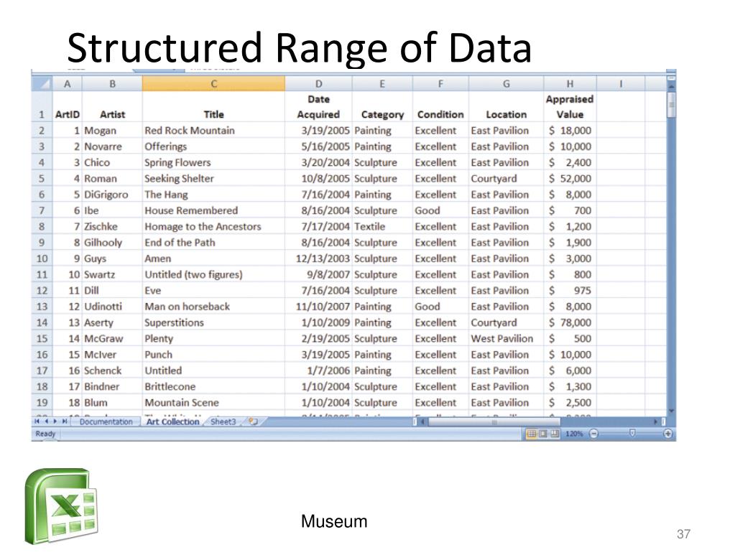Click the artist cell 'McGraw'
This screenshot has height=560, width=735.
click(x=112, y=339)
